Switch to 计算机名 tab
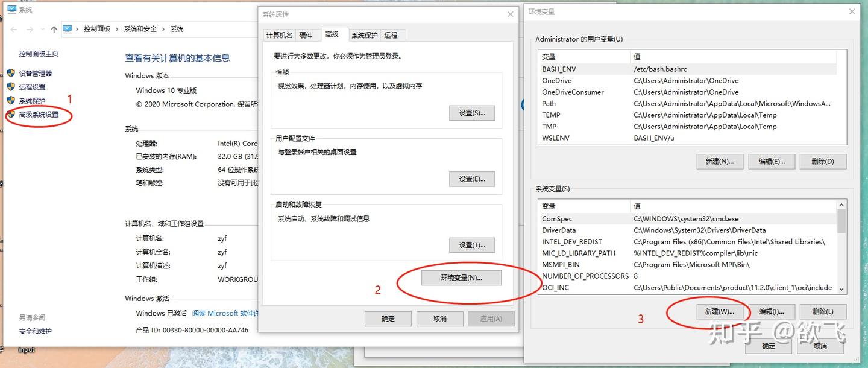 (x=279, y=35)
